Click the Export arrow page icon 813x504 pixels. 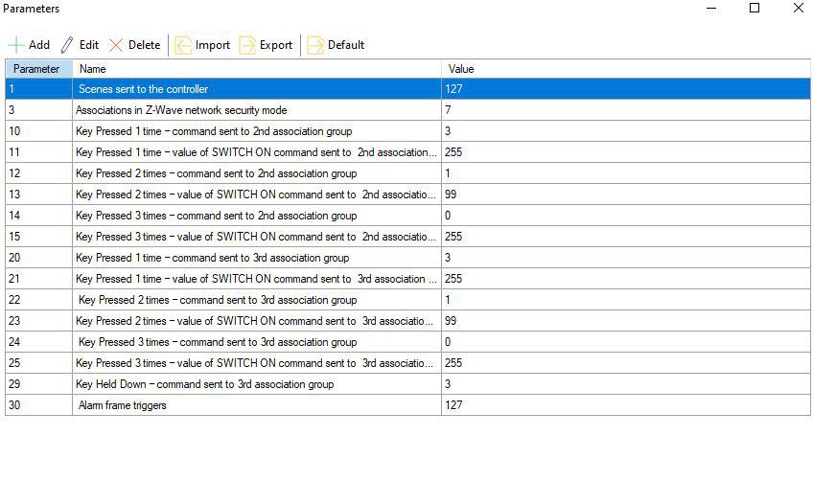click(247, 45)
